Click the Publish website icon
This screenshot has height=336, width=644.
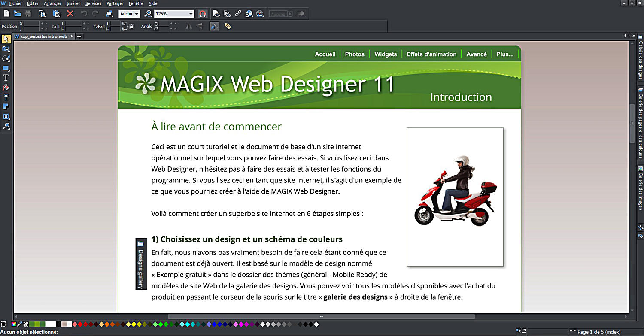point(260,14)
